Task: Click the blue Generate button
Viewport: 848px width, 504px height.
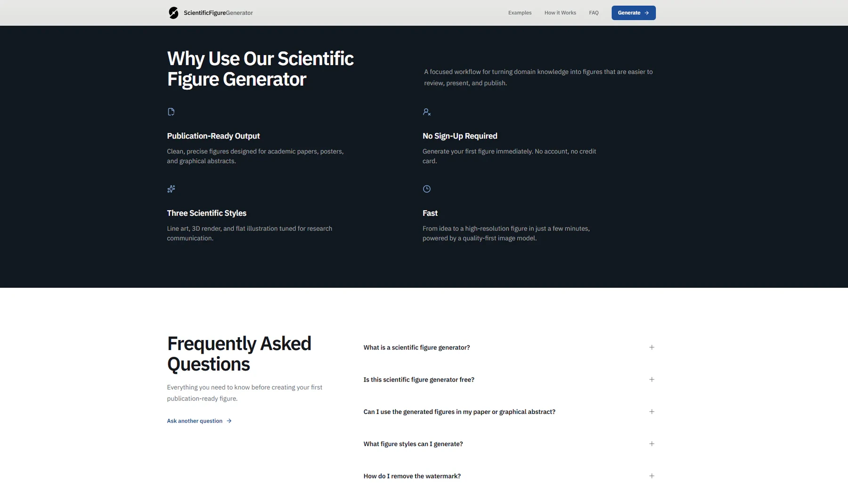Action: coord(634,13)
